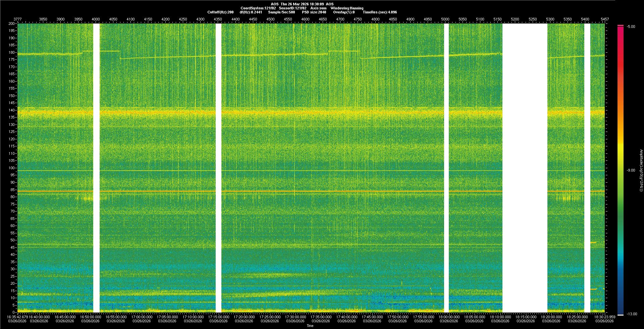
Task: Click the CoordSystem:121f02 header text
Action: click(x=258, y=8)
